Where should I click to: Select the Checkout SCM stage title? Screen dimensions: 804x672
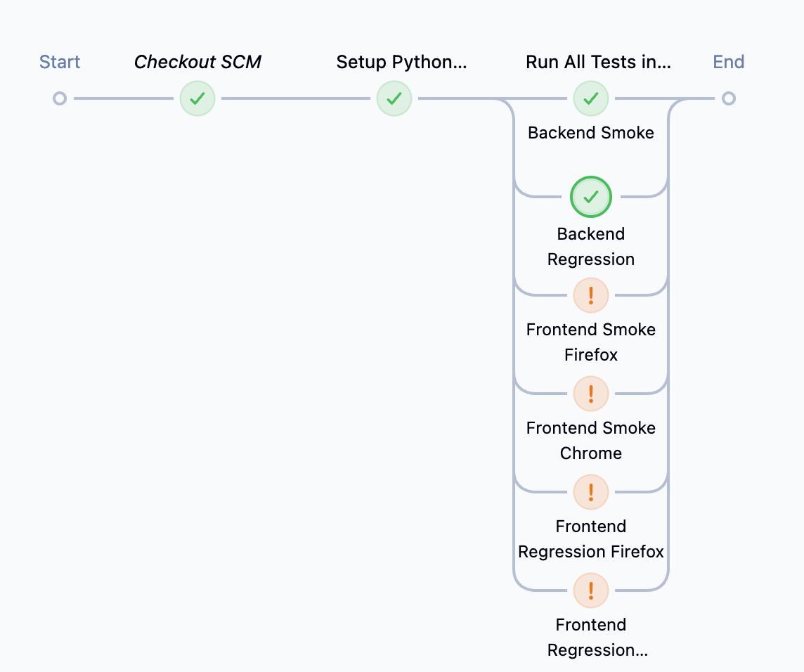[x=197, y=62]
